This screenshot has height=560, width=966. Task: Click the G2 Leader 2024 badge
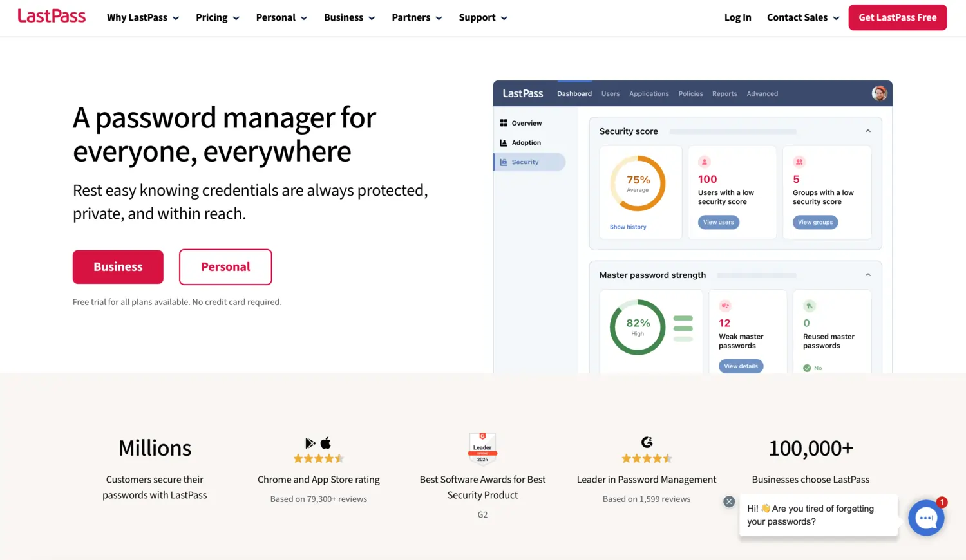pos(482,448)
